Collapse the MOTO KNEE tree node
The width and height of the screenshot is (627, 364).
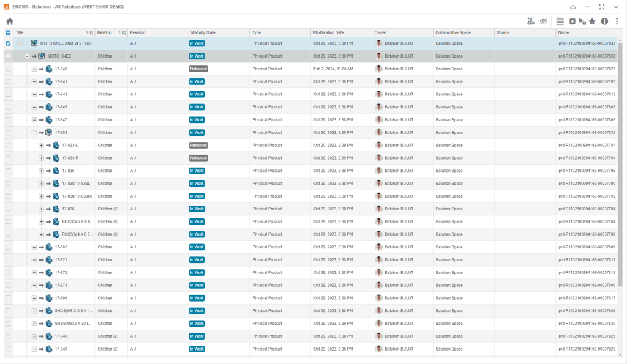click(x=27, y=56)
